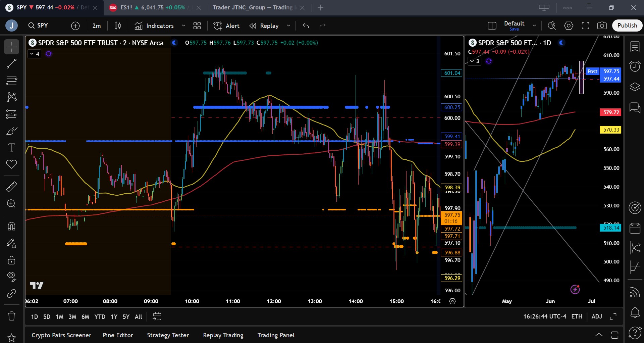Select the brush drawing tool
This screenshot has width=644, height=343.
(x=11, y=131)
